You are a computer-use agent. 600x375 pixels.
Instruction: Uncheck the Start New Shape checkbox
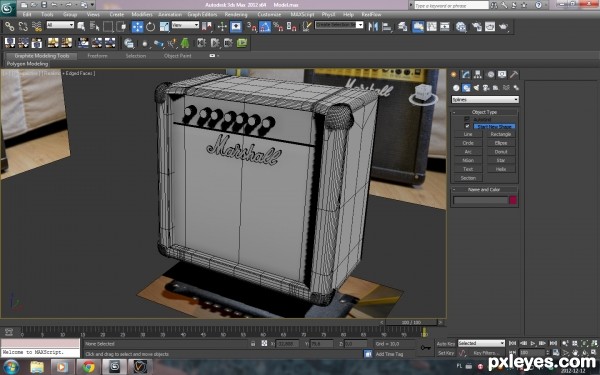[x=466, y=126]
